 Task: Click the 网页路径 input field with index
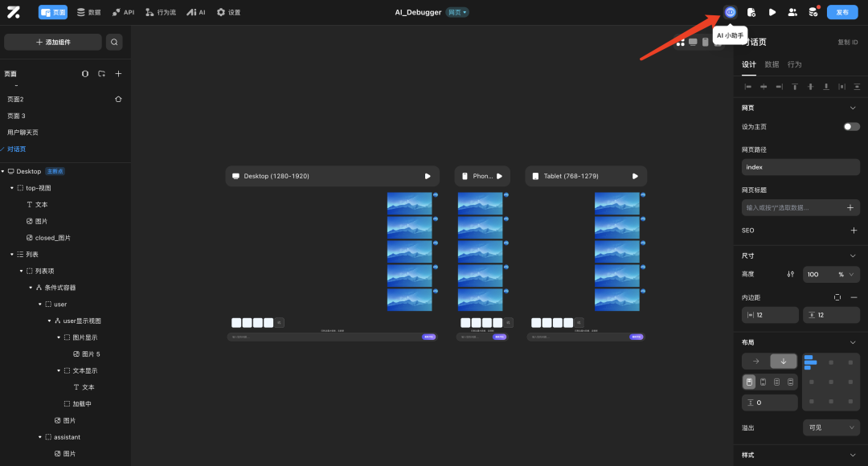coord(800,167)
